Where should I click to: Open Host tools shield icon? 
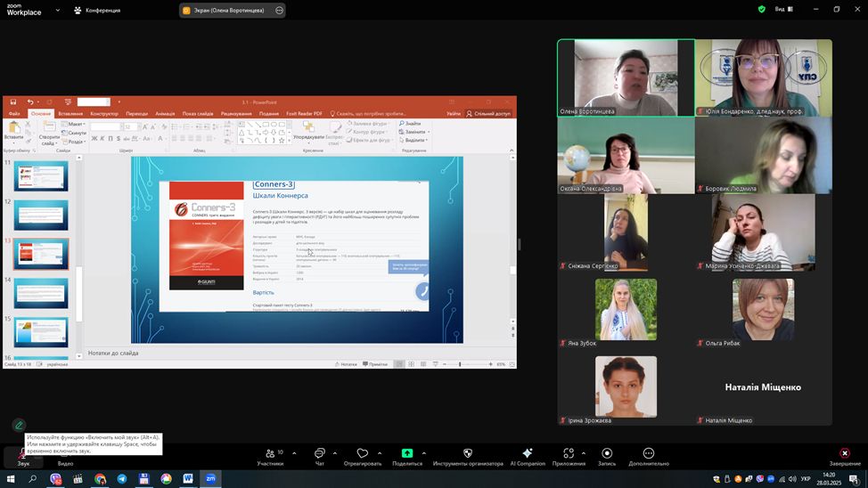click(468, 454)
